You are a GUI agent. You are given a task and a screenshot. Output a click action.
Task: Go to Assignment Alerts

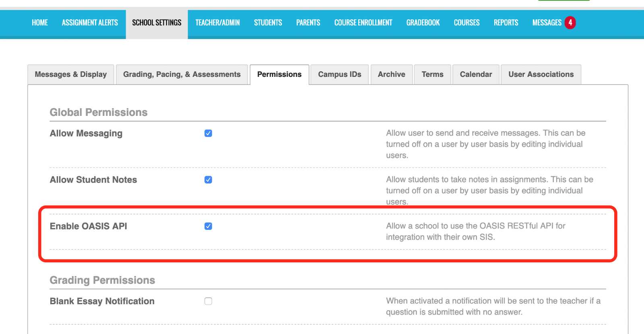[x=90, y=23]
